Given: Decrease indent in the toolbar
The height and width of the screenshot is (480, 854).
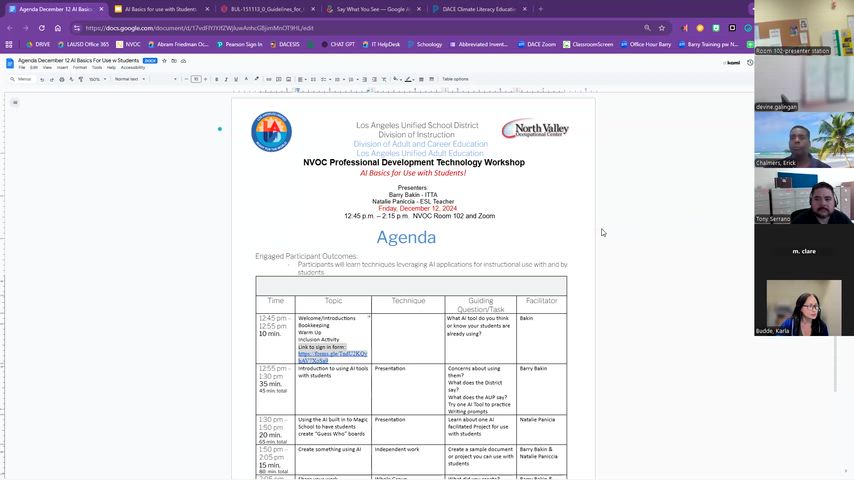Looking at the screenshot, I should 364,79.
